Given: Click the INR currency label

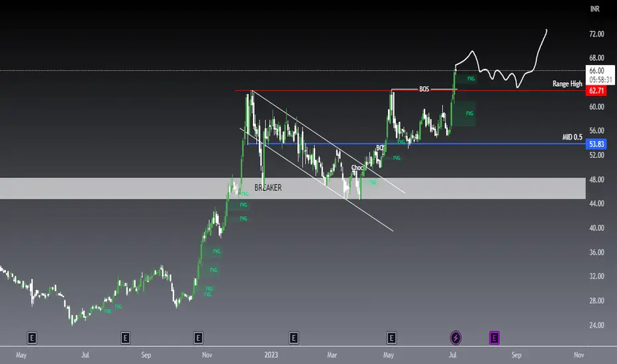Looking at the screenshot, I should tap(594, 9).
